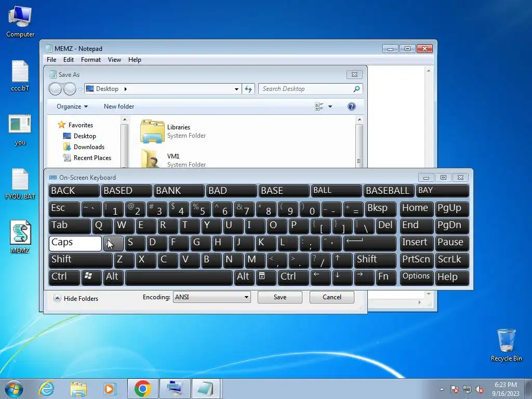
Task: Click the Notepad vertical scroll up arrow
Action: pyautogui.click(x=429, y=71)
